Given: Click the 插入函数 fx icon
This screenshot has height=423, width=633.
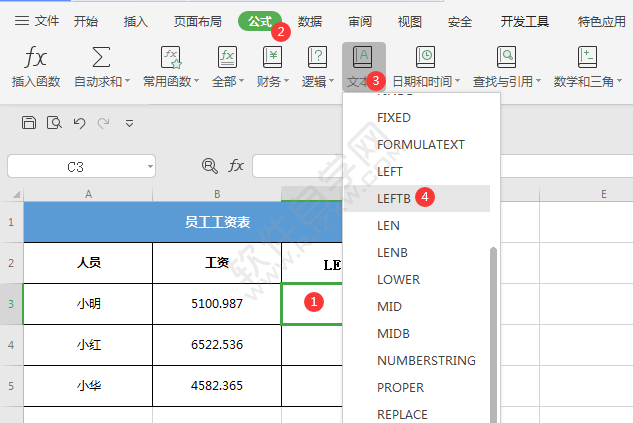Looking at the screenshot, I should pyautogui.click(x=36, y=57).
